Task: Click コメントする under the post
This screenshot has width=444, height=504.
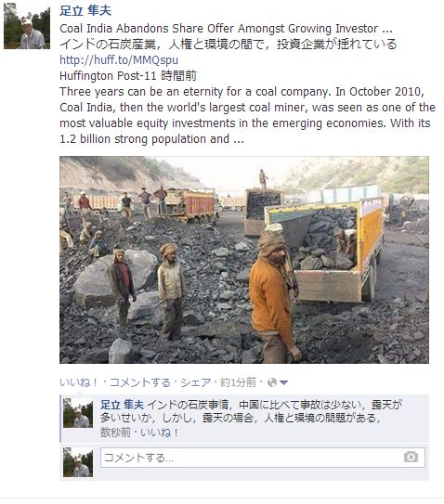Action: click(140, 382)
